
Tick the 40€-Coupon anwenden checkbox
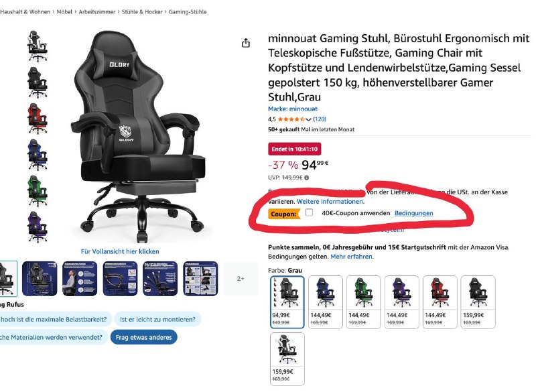[x=309, y=212]
